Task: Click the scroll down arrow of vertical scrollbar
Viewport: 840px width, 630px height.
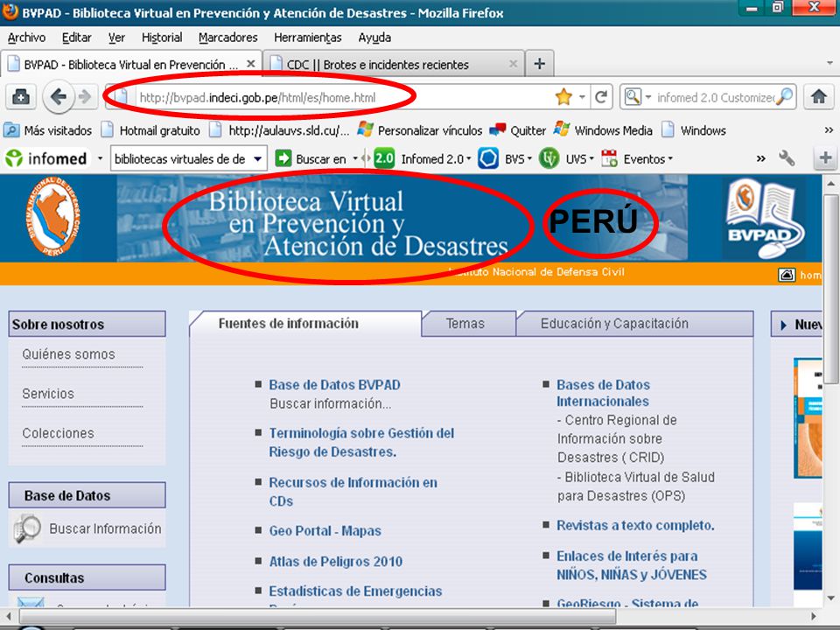Action: [x=830, y=598]
